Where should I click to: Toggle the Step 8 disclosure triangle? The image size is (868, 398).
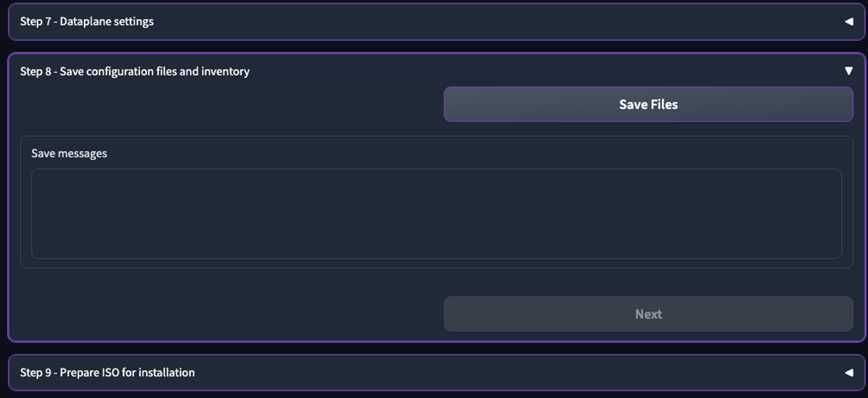pos(849,71)
